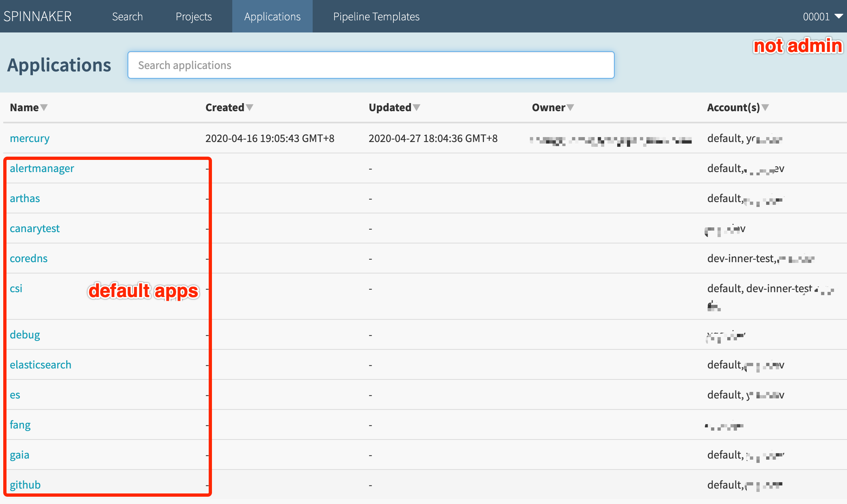Go to Pipeline Templates
847x504 pixels.
click(376, 16)
